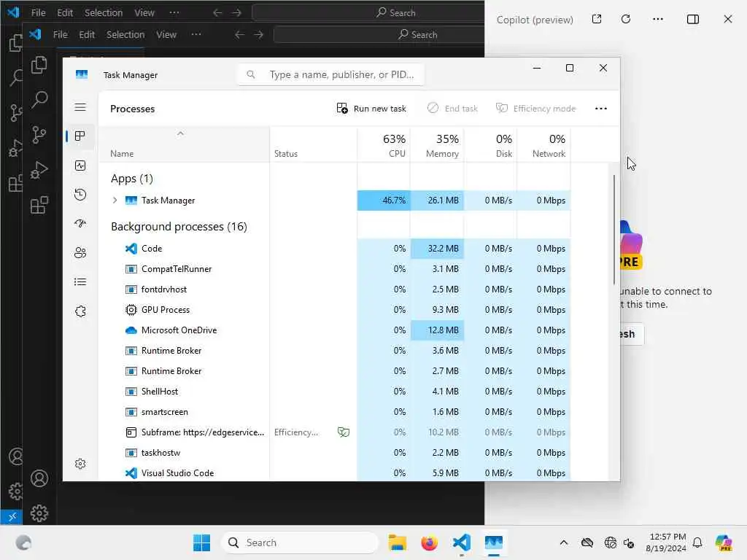Open View menu in front VS Code window
The height and width of the screenshot is (560, 747).
[166, 34]
